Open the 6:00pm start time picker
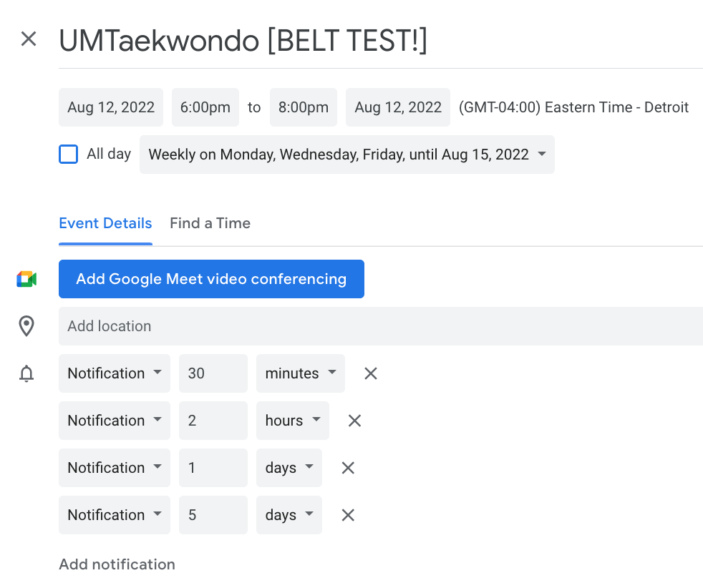 (x=205, y=107)
